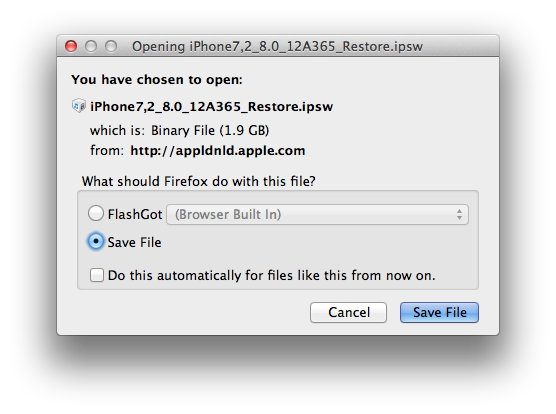
Task: Click the ipsw file type icon
Action: (79, 106)
